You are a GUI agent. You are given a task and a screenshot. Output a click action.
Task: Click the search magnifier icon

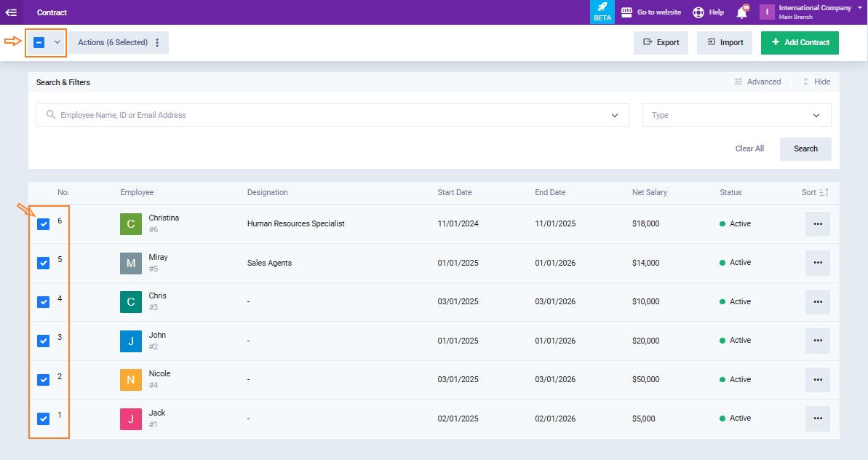[51, 114]
